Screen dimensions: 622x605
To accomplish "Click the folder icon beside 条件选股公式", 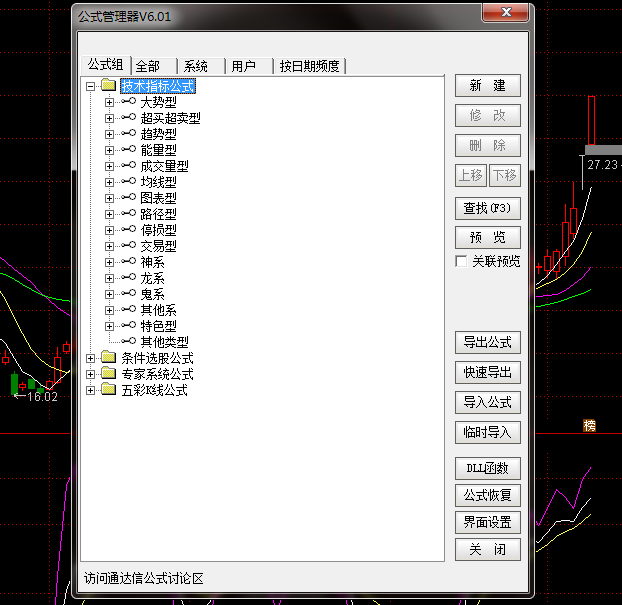I will [x=108, y=358].
